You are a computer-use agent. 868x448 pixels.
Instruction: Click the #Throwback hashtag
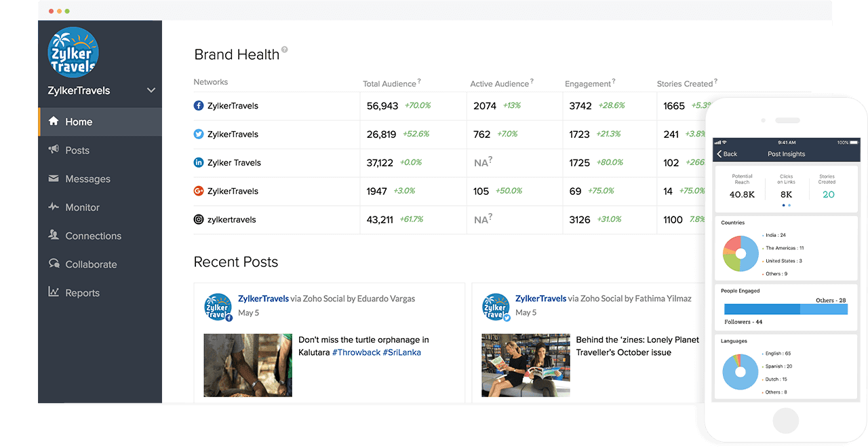point(356,352)
